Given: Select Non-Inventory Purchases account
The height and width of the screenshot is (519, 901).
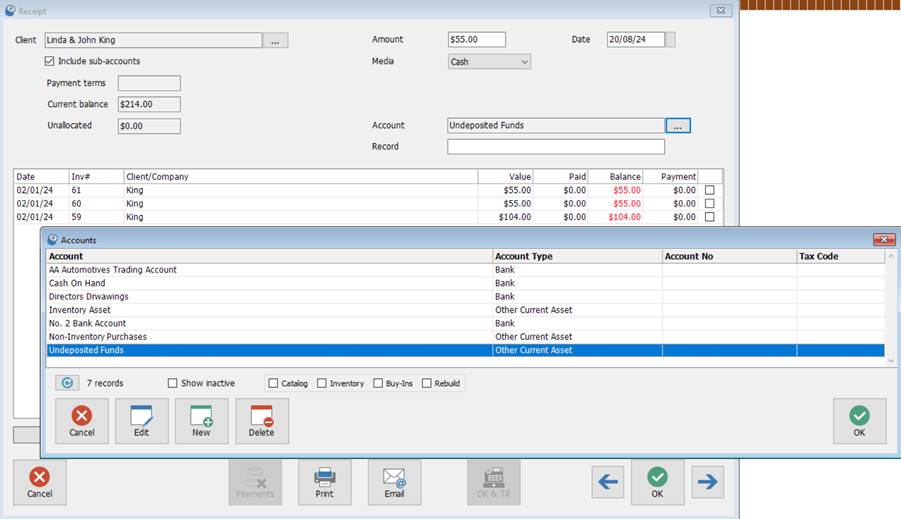Looking at the screenshot, I should pyautogui.click(x=465, y=336).
